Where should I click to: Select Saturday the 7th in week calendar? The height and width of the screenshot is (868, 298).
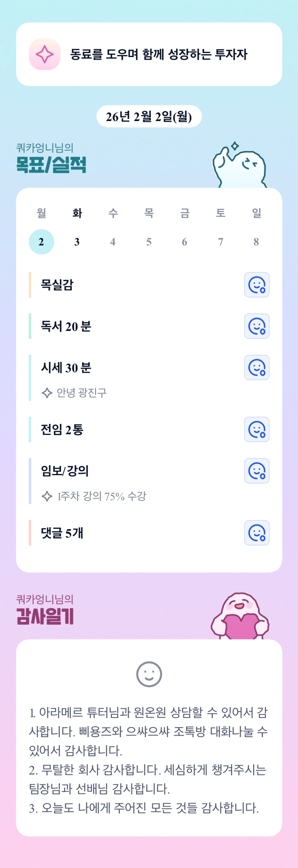click(x=221, y=242)
